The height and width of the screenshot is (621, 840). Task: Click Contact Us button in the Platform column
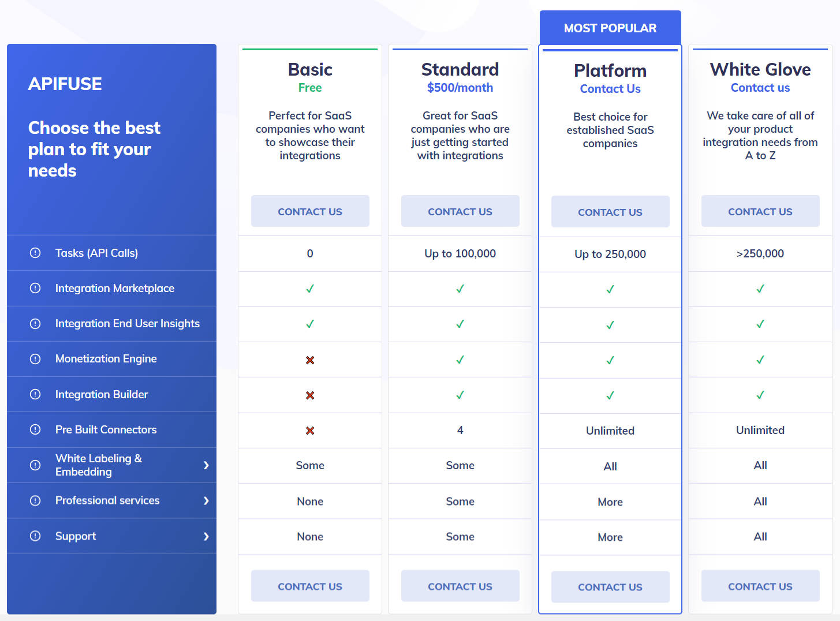tap(610, 212)
